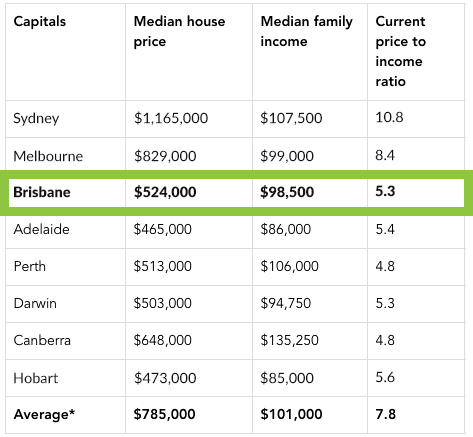Image resolution: width=473 pixels, height=437 pixels.
Task: Select the Sydney row label
Action: click(36, 119)
